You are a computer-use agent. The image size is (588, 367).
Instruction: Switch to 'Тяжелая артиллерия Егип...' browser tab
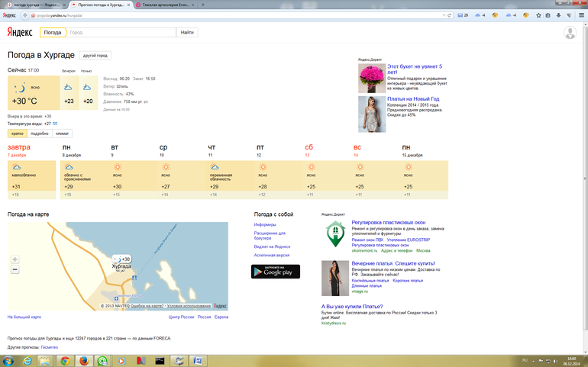pyautogui.click(x=166, y=5)
